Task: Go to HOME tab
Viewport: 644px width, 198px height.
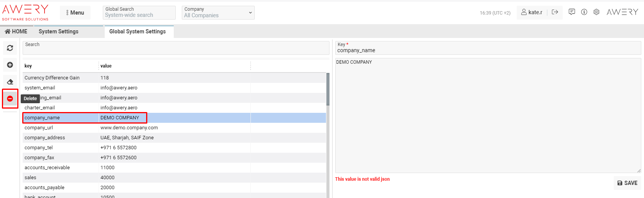Action: pyautogui.click(x=16, y=31)
